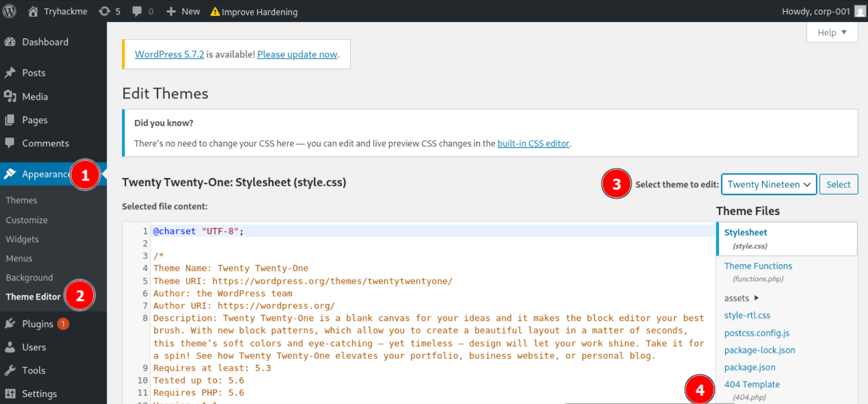
Task: Click the Tryhackme site name
Action: click(x=65, y=11)
